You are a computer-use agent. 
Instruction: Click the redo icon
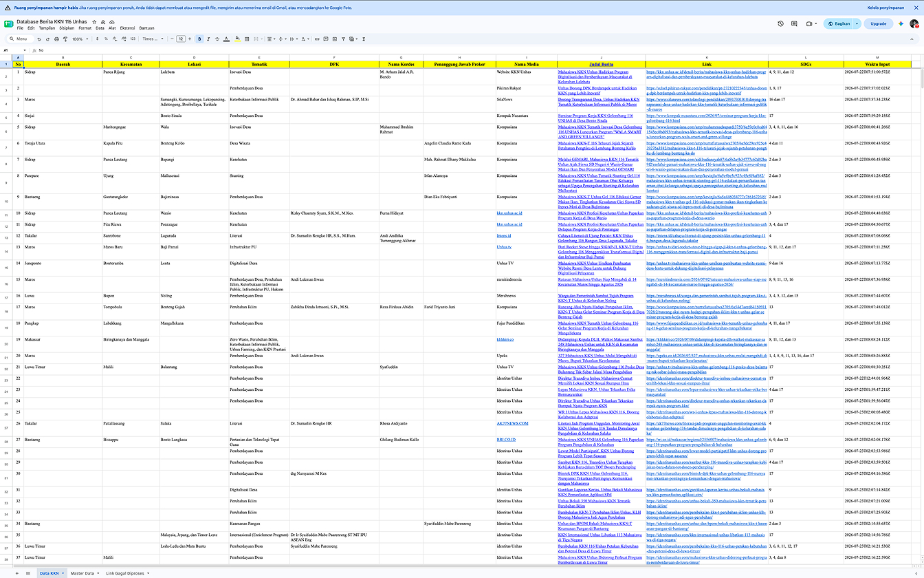pos(47,39)
